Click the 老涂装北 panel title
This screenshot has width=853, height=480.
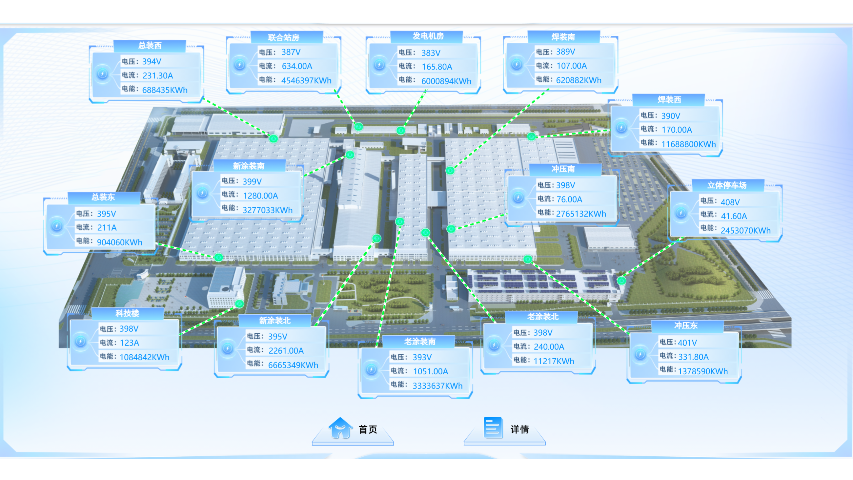point(529,316)
